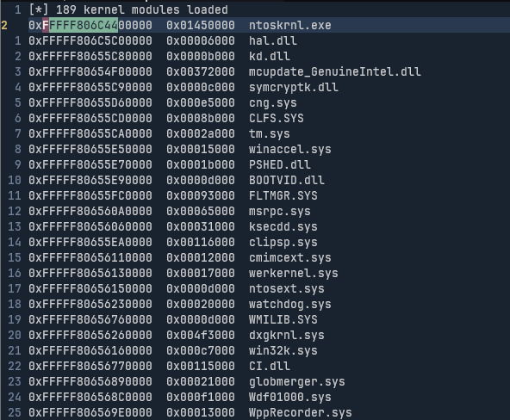The height and width of the screenshot is (420, 510).
Task: Select the globmerger.sys module name
Action: (x=297, y=381)
